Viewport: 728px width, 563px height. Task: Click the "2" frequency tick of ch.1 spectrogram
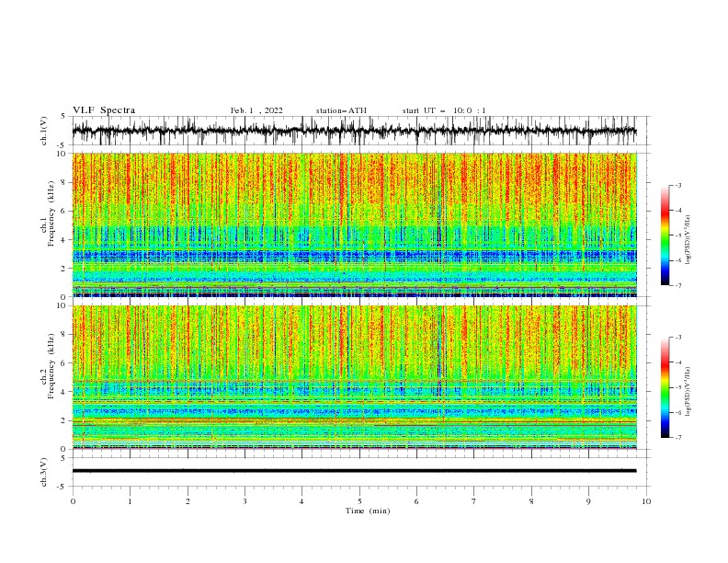coord(64,269)
